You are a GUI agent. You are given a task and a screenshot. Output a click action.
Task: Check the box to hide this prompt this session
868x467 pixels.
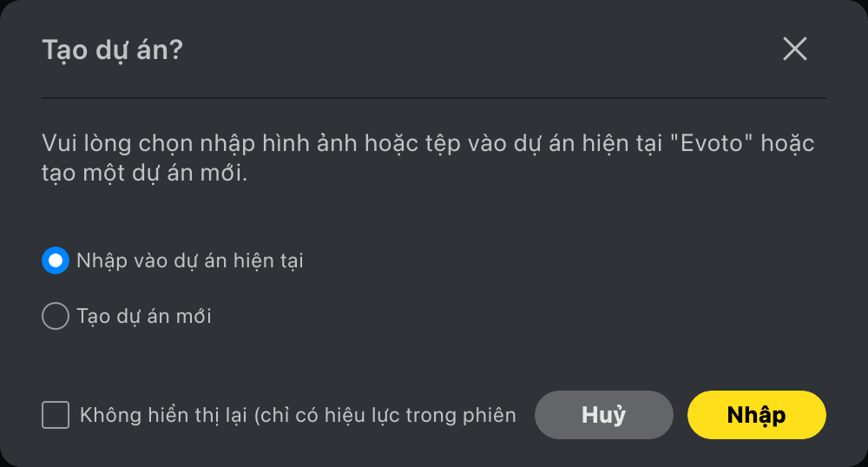tap(56, 415)
